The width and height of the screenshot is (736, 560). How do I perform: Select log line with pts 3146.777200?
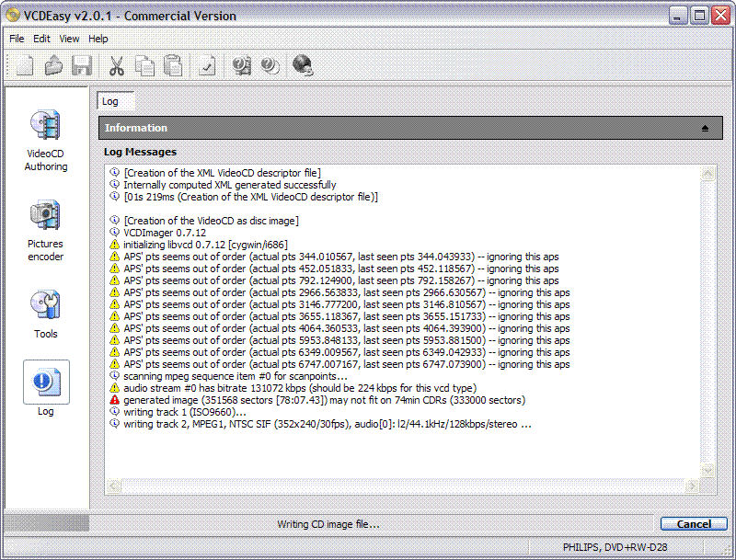point(347,304)
